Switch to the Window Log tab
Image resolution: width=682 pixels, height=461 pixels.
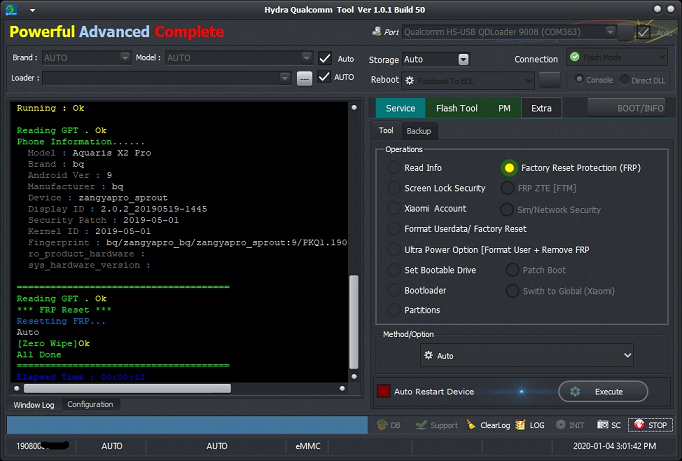34,405
